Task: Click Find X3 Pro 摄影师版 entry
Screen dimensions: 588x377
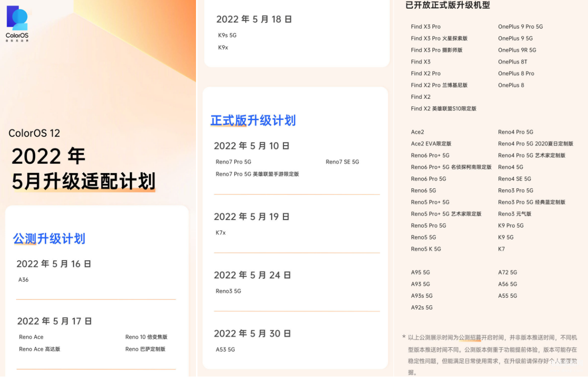Action: [x=437, y=50]
